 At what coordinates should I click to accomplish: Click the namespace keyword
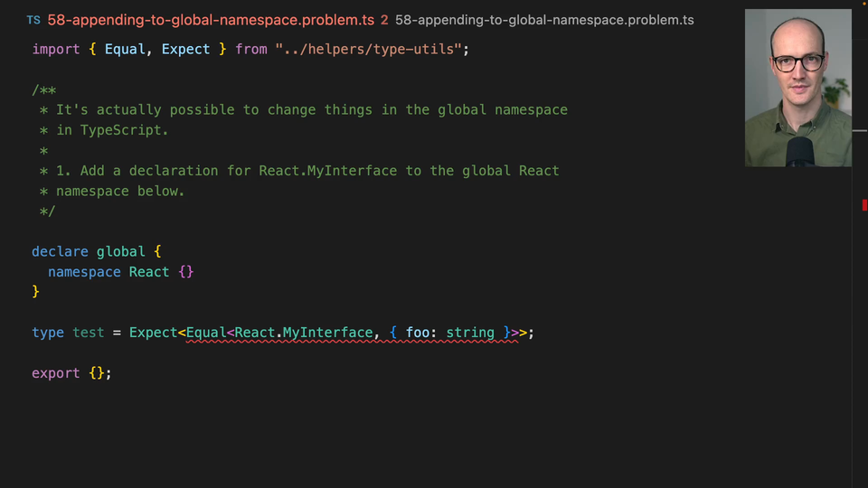click(x=84, y=272)
